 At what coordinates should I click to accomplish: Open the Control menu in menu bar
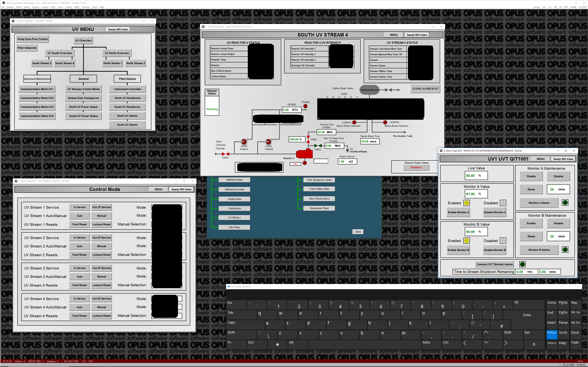tap(45, 7)
